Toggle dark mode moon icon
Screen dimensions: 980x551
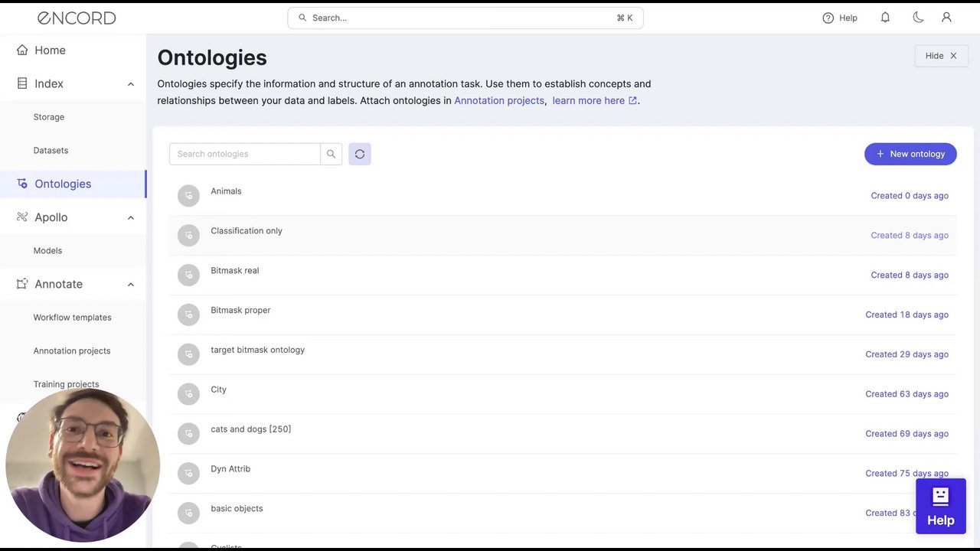[918, 18]
